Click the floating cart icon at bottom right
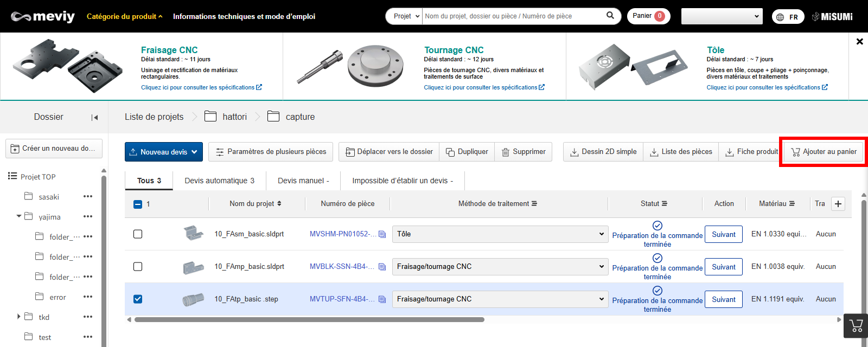The height and width of the screenshot is (347, 868). point(856,326)
